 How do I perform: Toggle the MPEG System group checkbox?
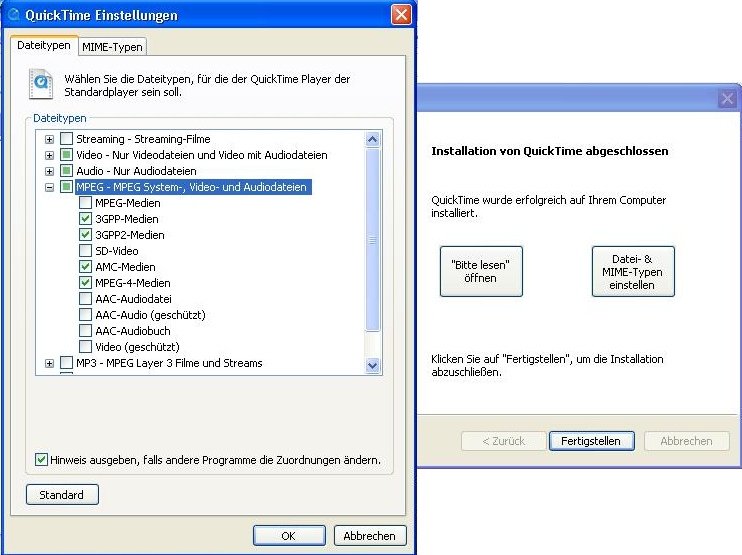(66, 187)
